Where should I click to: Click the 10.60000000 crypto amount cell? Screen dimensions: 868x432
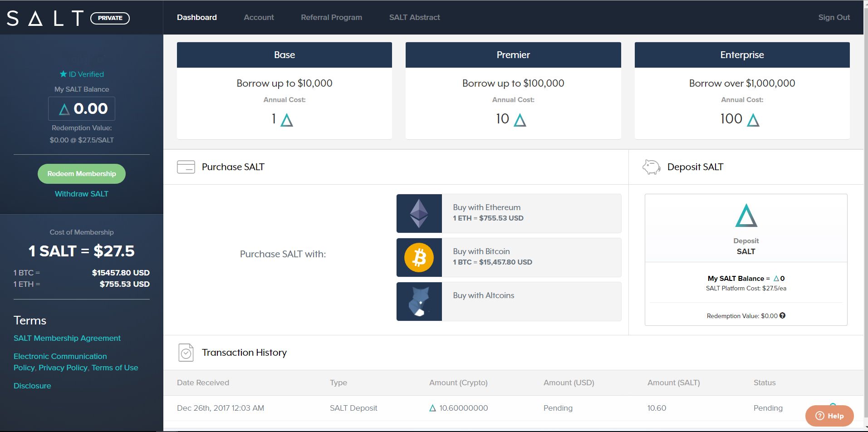pyautogui.click(x=464, y=408)
